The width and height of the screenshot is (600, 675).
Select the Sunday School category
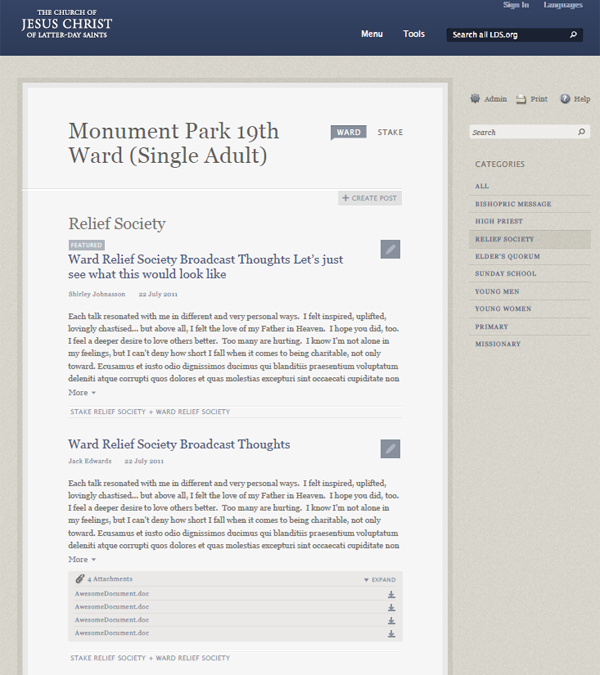(x=530, y=273)
